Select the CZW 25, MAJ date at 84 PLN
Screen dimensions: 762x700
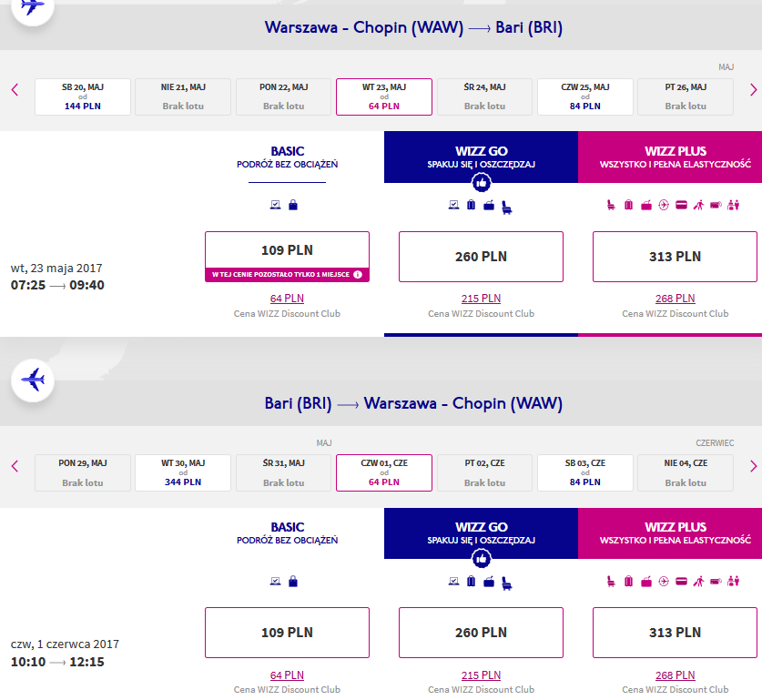pyautogui.click(x=585, y=96)
